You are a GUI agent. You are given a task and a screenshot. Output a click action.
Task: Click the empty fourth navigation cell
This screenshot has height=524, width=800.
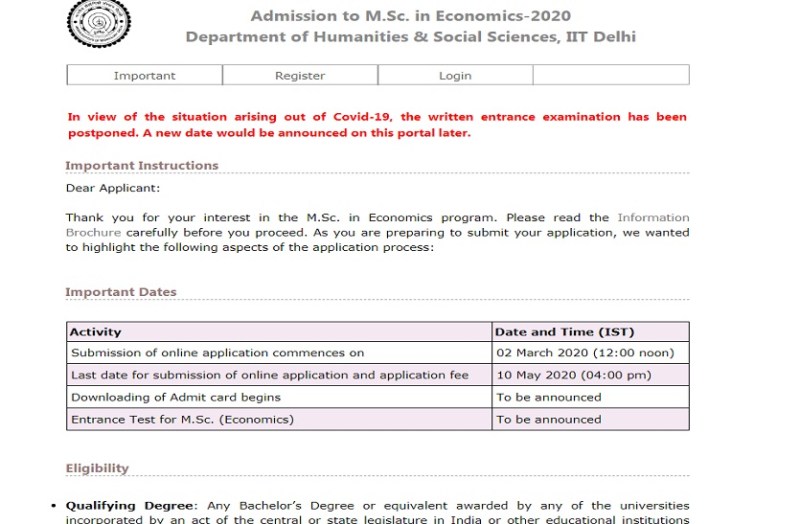click(x=610, y=76)
